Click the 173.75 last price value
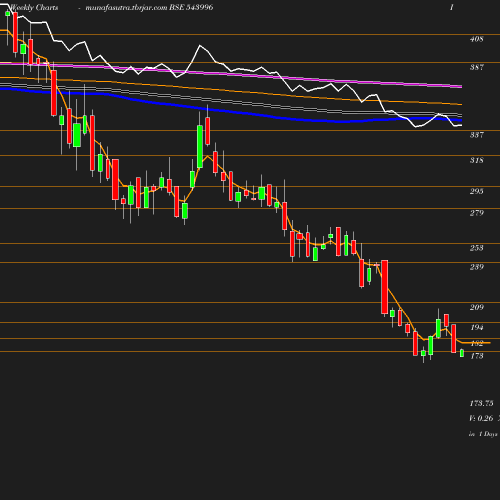 (x=481, y=403)
